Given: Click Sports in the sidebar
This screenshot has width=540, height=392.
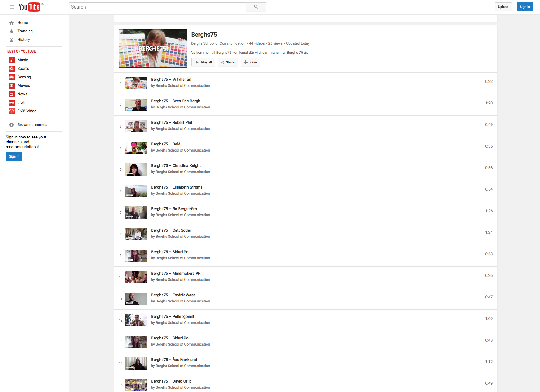Looking at the screenshot, I should click(23, 69).
